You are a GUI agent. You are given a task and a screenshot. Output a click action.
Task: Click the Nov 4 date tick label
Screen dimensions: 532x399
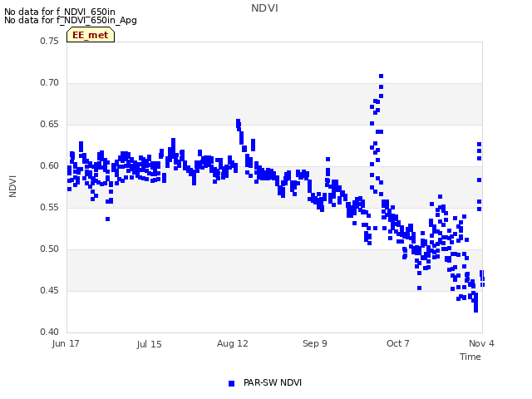(x=481, y=343)
